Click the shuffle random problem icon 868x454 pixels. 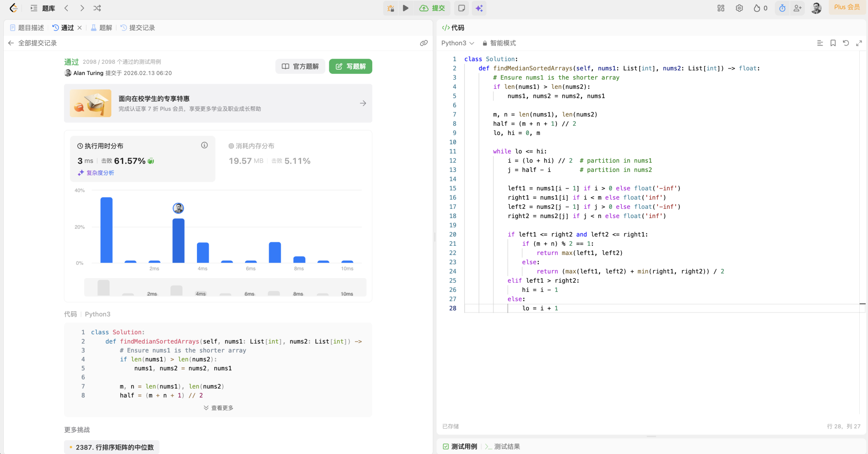click(97, 8)
